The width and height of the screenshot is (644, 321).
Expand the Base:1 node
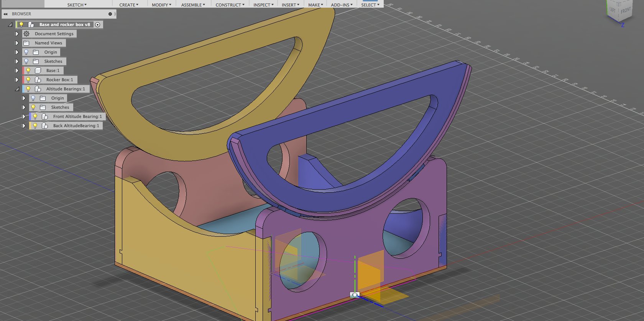tap(17, 70)
